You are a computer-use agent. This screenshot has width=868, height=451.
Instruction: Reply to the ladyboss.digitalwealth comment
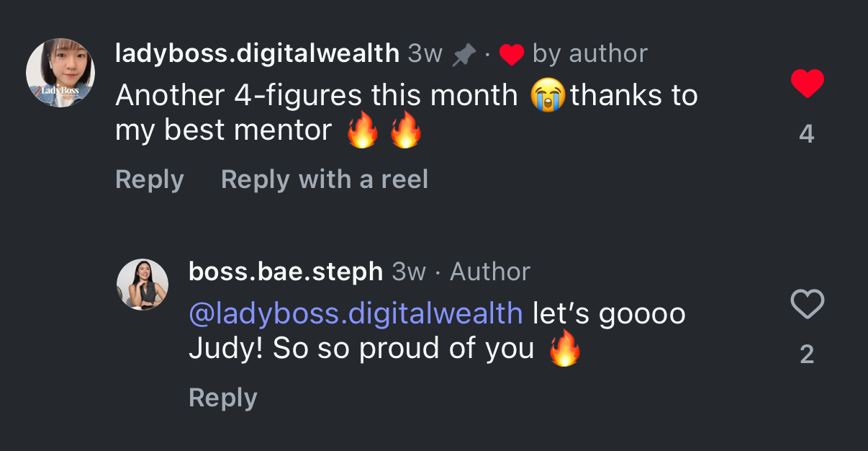coord(150,179)
